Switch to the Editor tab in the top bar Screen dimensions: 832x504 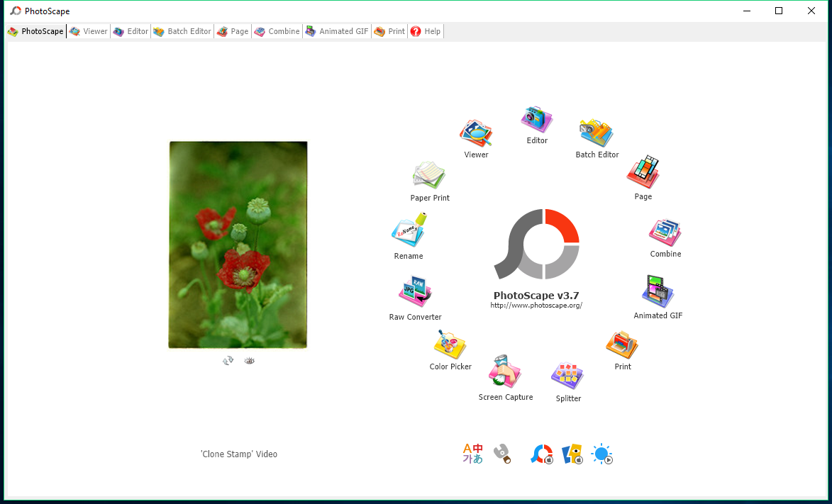coord(131,31)
